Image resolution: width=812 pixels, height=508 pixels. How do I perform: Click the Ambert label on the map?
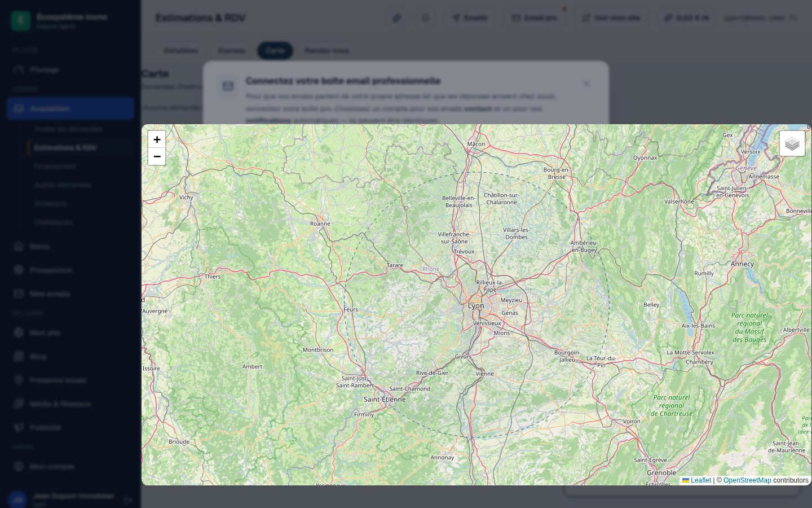click(x=252, y=366)
